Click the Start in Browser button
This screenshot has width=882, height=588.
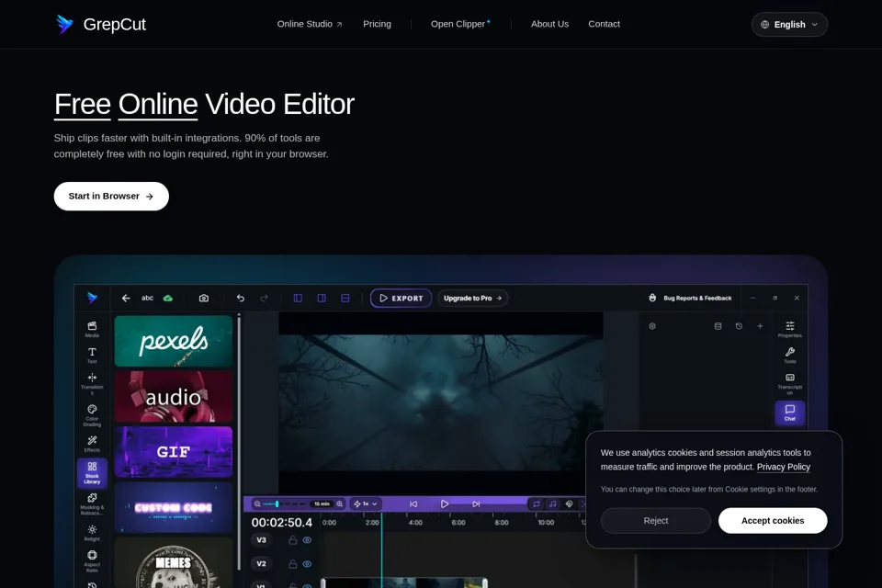click(111, 197)
